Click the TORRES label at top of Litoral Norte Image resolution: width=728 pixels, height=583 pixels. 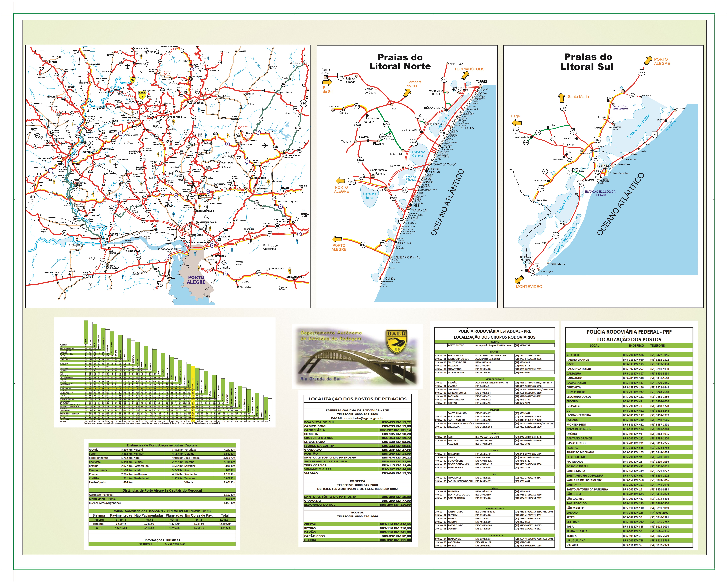(x=482, y=82)
